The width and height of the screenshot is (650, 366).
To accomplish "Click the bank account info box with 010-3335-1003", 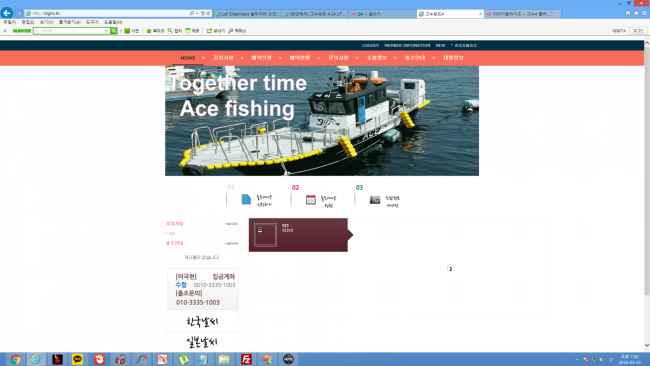I will [203, 289].
